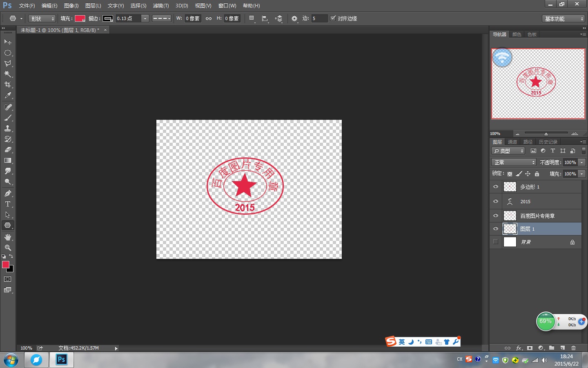Delete layer with trash icon
The height and width of the screenshot is (368, 588).
point(573,348)
